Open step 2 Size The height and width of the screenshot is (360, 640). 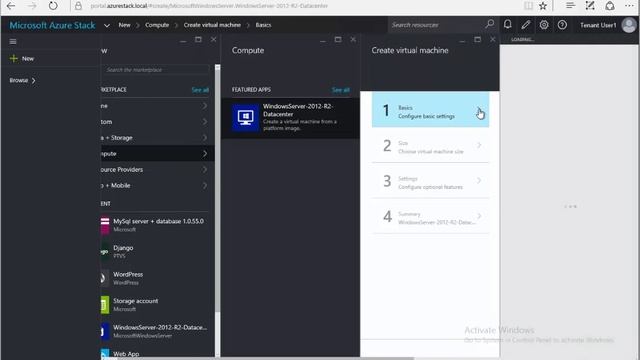[430, 146]
